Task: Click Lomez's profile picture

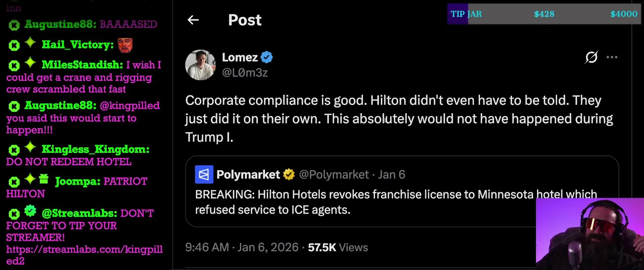Action: point(200,65)
